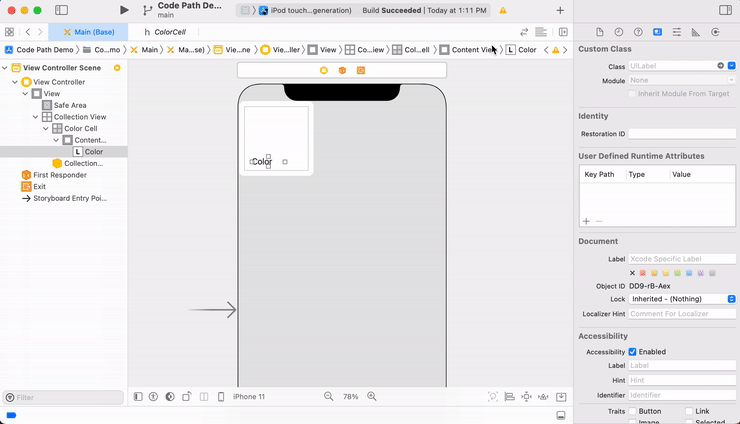740x424 pixels.
Task: Toggle the inspectors panel at the top right
Action: [x=725, y=10]
